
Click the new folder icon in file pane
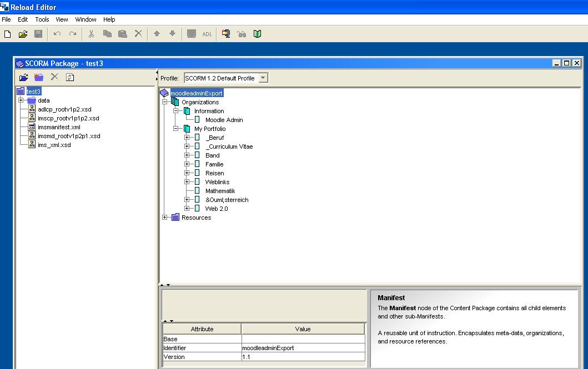[39, 78]
